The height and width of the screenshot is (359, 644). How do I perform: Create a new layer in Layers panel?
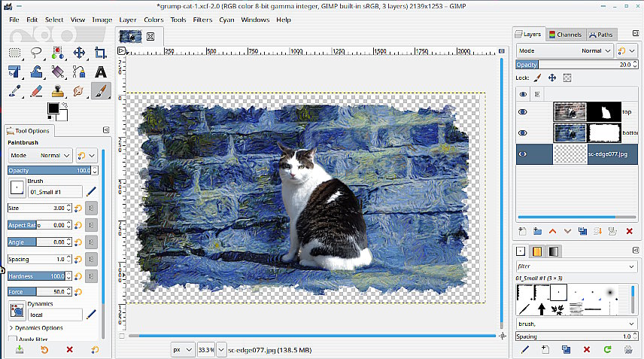click(x=522, y=231)
